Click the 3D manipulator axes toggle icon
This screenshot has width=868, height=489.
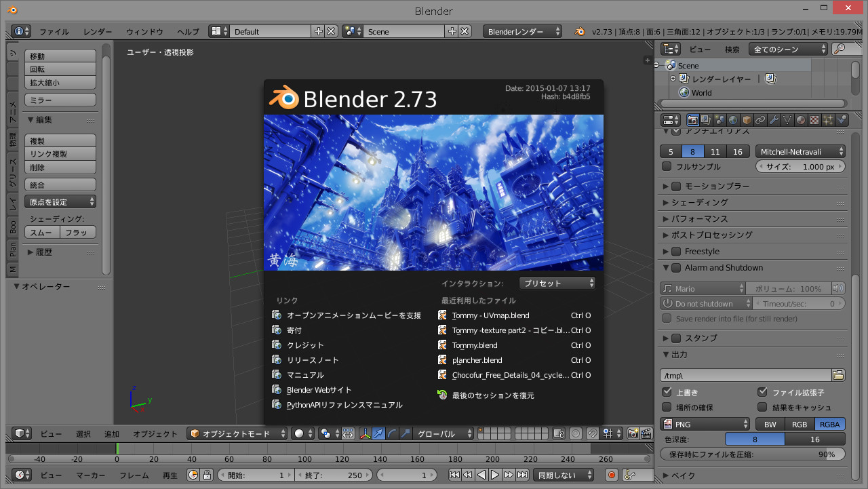pyautogui.click(x=365, y=433)
